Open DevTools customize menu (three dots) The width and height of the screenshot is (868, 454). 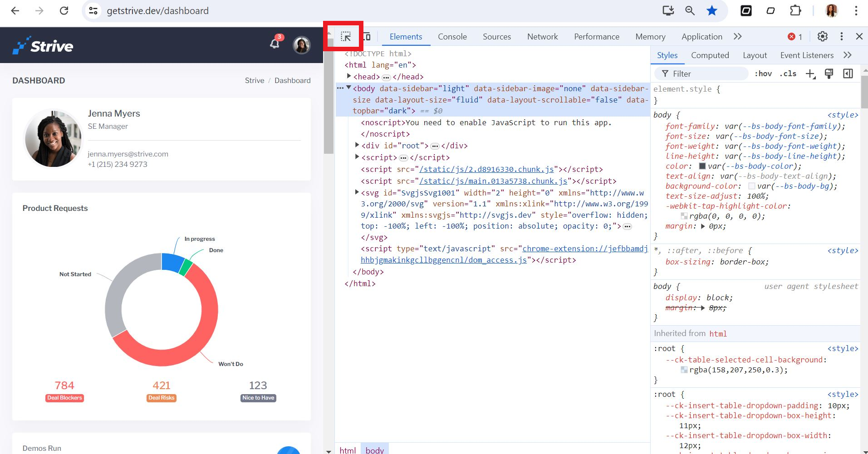[x=841, y=36]
